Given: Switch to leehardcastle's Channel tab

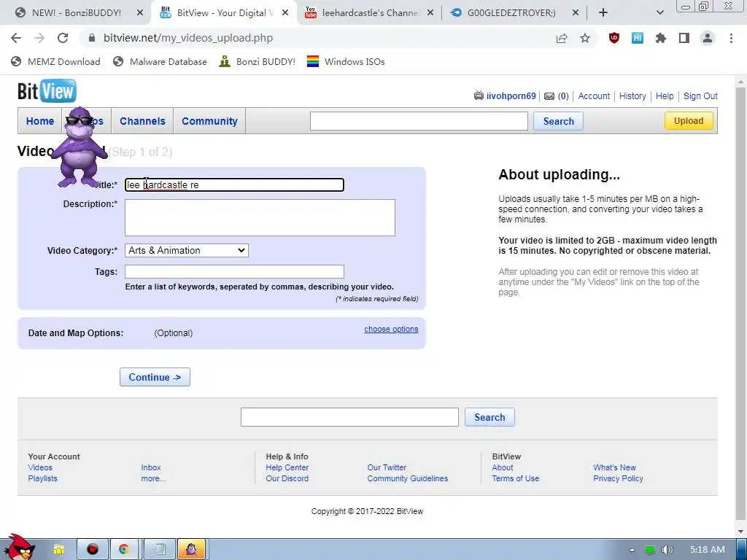Looking at the screenshot, I should click(x=369, y=13).
